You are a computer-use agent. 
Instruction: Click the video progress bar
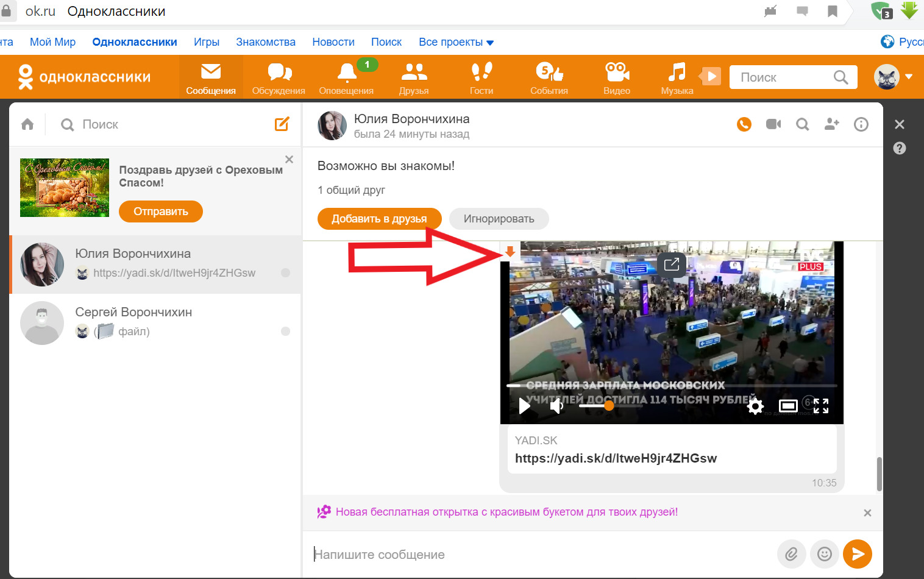(x=672, y=386)
